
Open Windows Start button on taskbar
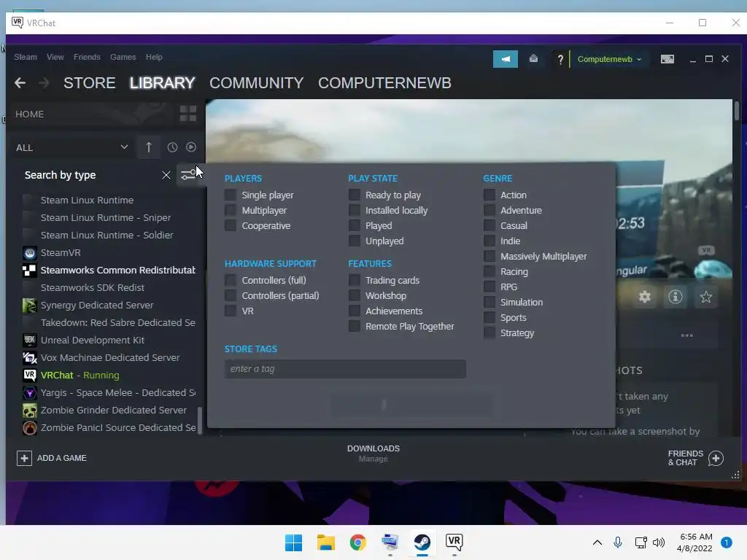pos(293,542)
